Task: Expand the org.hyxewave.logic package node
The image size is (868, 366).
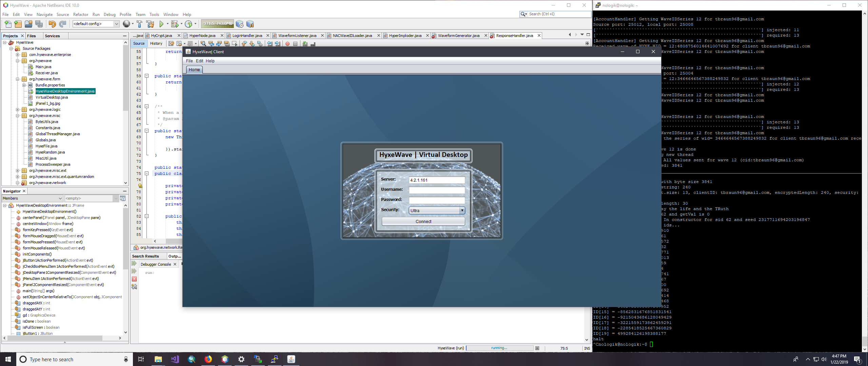Action: pos(18,109)
